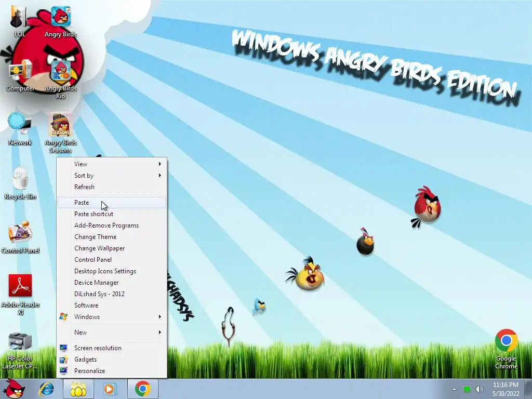
Task: Choose Refresh in context menu
Action: tap(112, 187)
